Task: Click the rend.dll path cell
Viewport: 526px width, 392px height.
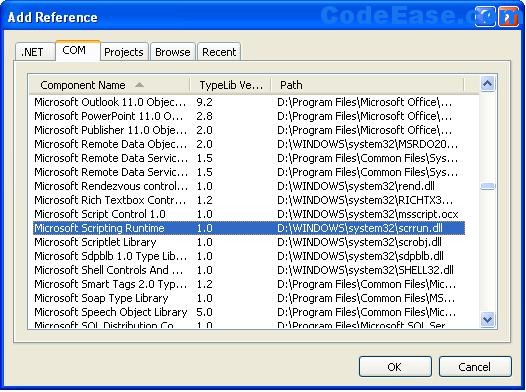Action: [x=356, y=186]
